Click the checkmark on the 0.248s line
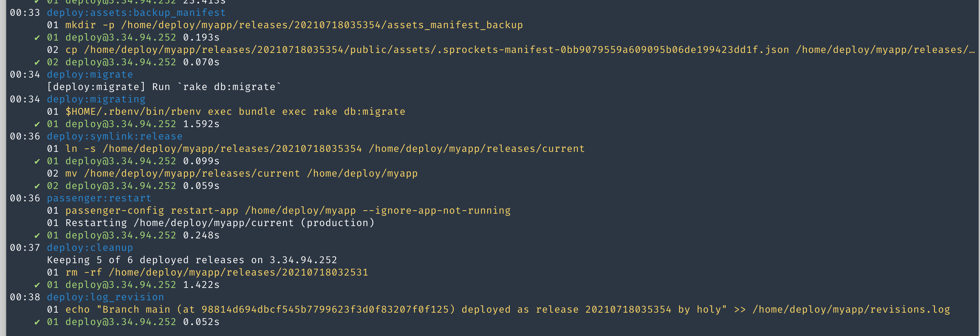This screenshot has height=336, width=980. (x=37, y=236)
